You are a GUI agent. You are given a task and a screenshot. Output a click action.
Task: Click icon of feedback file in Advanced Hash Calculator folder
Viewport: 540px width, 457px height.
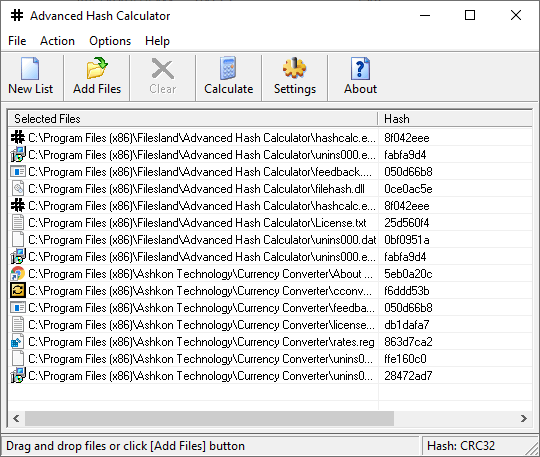point(18,172)
